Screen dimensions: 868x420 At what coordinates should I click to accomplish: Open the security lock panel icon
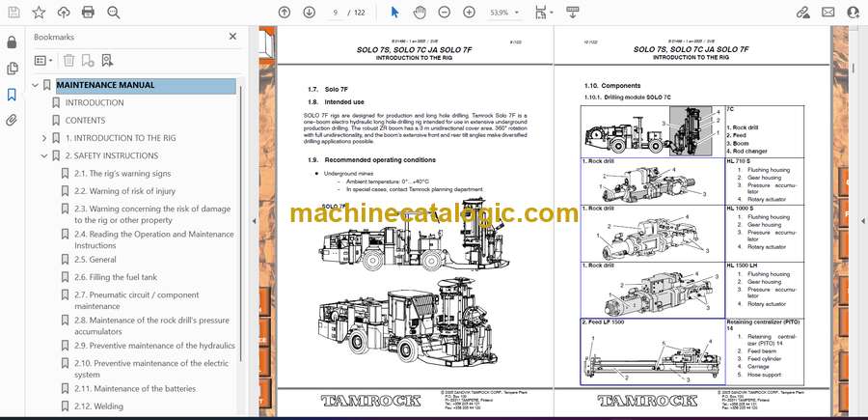click(x=12, y=42)
